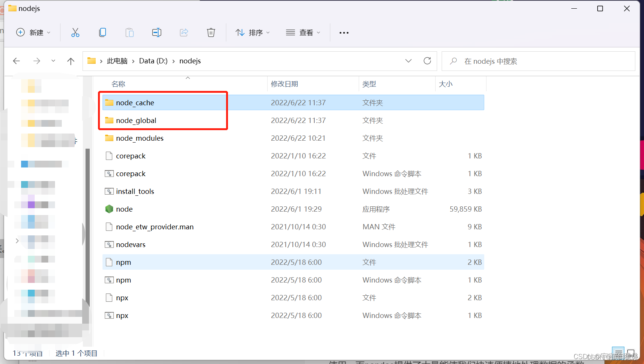The image size is (644, 364).
Task: Navigate up one folder level
Action: click(70, 61)
